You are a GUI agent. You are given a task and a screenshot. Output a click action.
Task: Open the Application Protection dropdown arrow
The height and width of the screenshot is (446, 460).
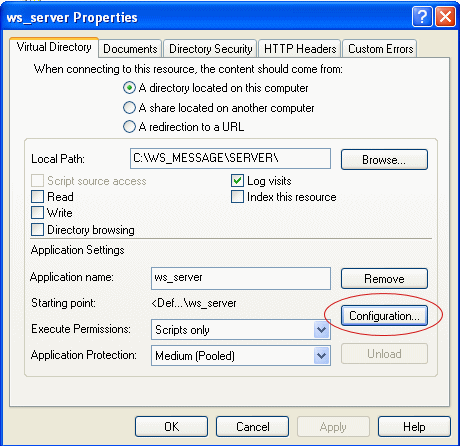click(x=321, y=356)
